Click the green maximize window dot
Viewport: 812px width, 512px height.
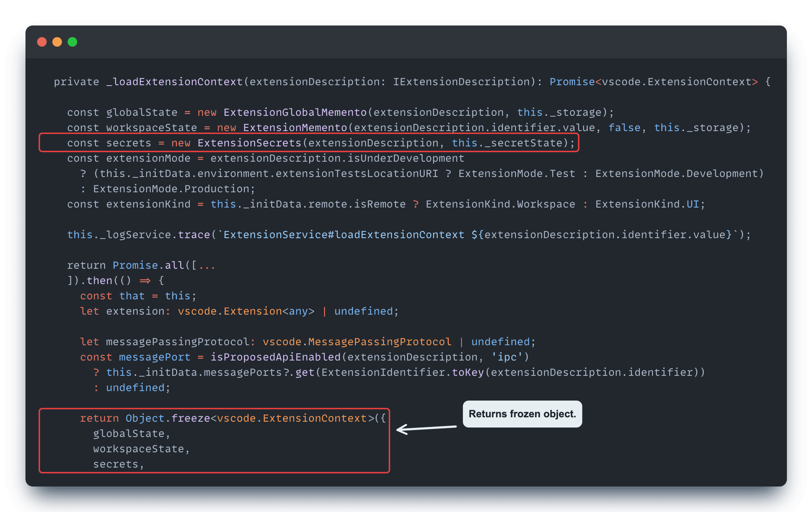(x=72, y=42)
